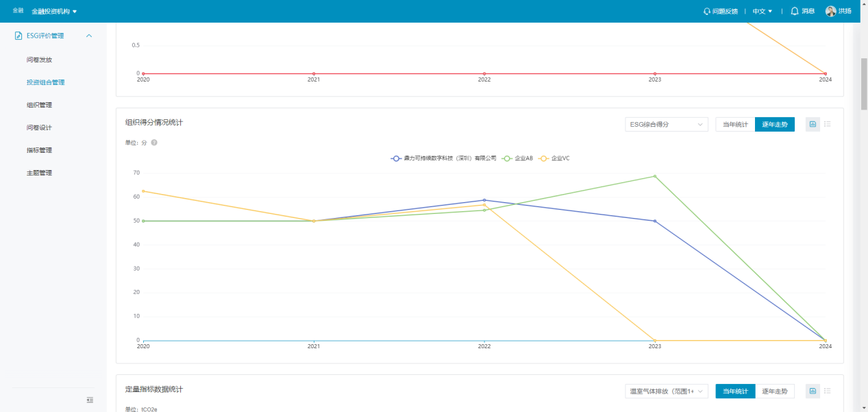Switch 组织得分情况统计 to list view icon
Image resolution: width=868 pixels, height=412 pixels.
(x=828, y=124)
